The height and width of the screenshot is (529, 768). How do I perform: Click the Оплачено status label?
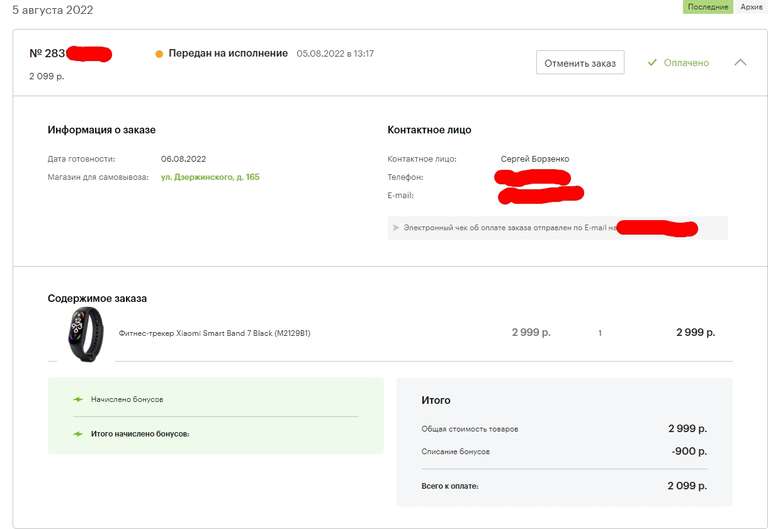[x=686, y=63]
